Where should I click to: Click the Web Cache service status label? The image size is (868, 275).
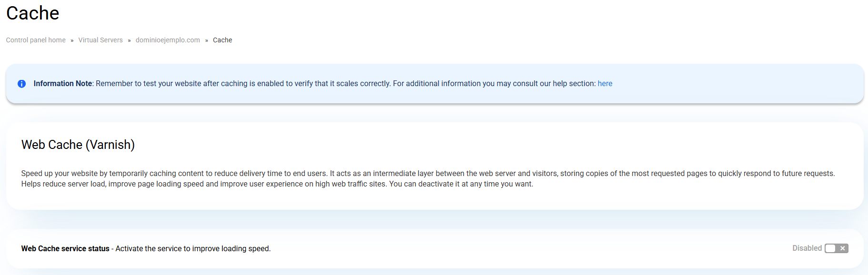pyautogui.click(x=65, y=249)
